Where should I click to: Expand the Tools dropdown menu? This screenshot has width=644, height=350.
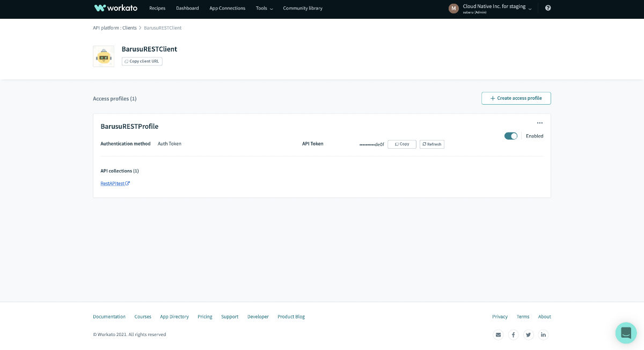pos(265,8)
